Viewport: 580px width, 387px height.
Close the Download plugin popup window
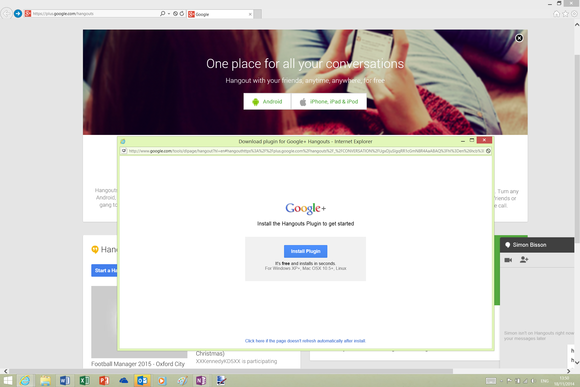coord(484,140)
